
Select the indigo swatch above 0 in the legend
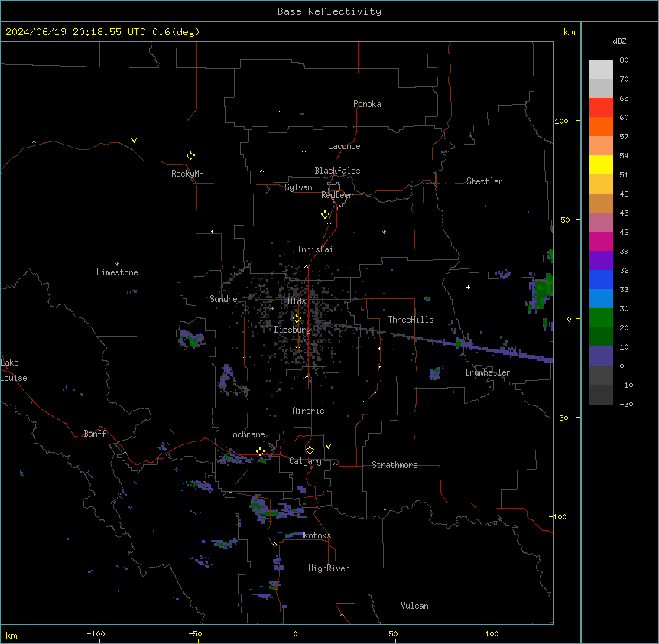pos(601,356)
